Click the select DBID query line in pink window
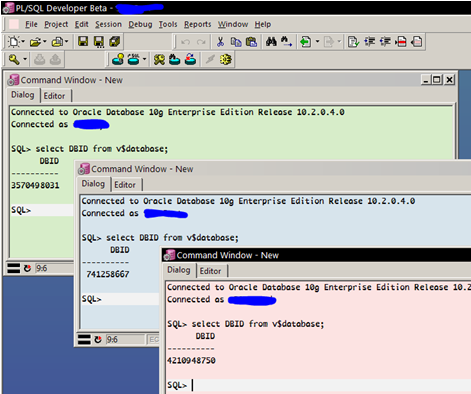 click(x=246, y=324)
